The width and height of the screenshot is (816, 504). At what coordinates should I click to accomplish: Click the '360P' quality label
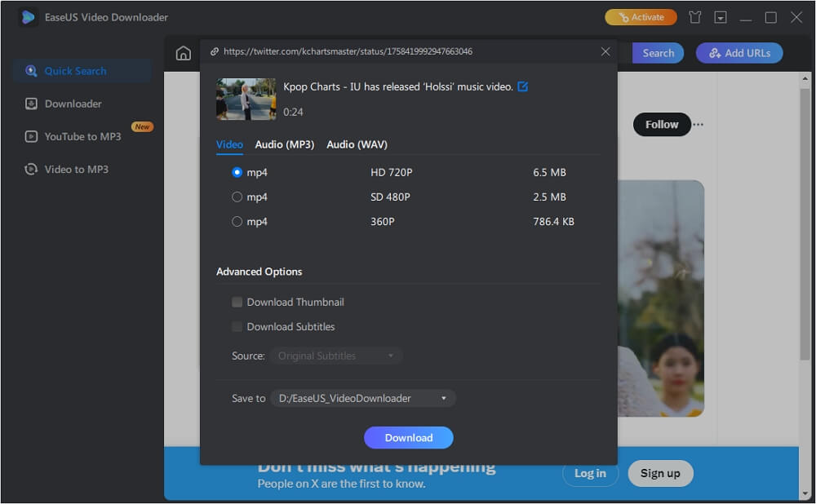[x=383, y=222]
